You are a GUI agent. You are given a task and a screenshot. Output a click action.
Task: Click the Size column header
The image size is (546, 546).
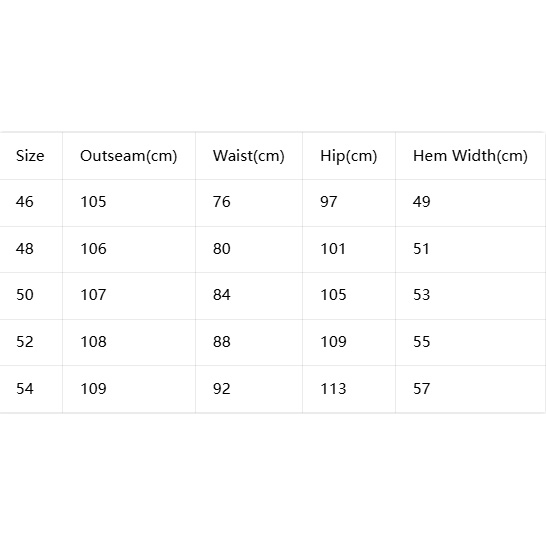(x=30, y=156)
